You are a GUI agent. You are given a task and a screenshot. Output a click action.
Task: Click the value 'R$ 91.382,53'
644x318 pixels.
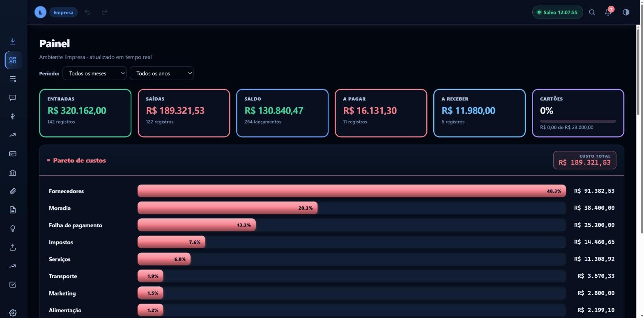(x=594, y=191)
